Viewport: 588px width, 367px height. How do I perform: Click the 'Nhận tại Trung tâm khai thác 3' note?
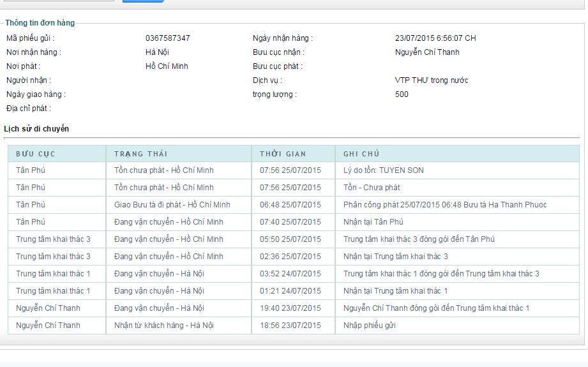[x=395, y=257]
